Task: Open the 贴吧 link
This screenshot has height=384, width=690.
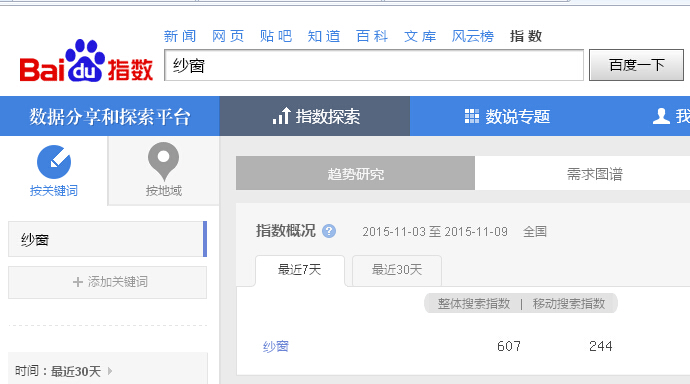Action: [x=276, y=36]
